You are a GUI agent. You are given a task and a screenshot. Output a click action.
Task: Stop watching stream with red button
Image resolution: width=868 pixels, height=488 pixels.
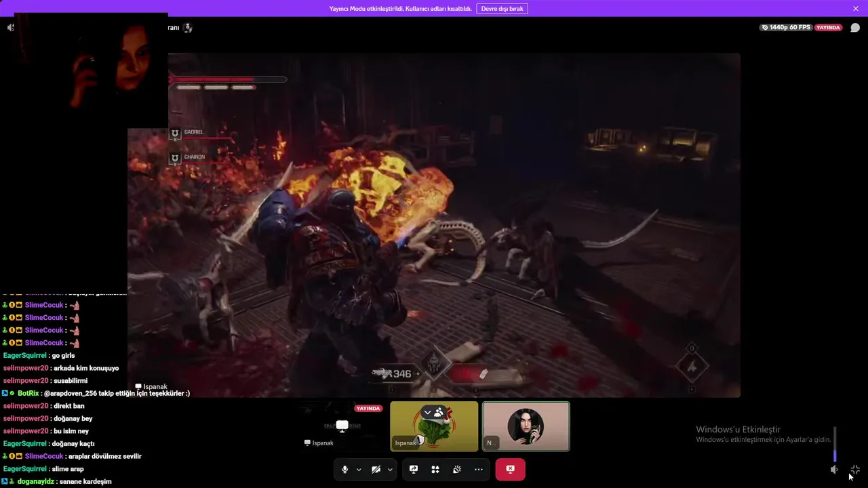pyautogui.click(x=510, y=469)
